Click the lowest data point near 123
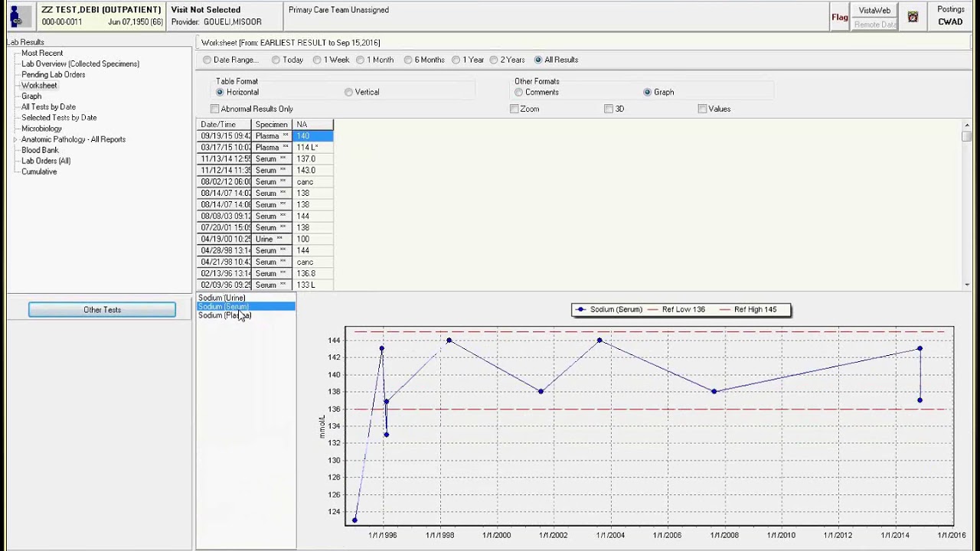Viewport: 980px width, 551px height. (354, 520)
